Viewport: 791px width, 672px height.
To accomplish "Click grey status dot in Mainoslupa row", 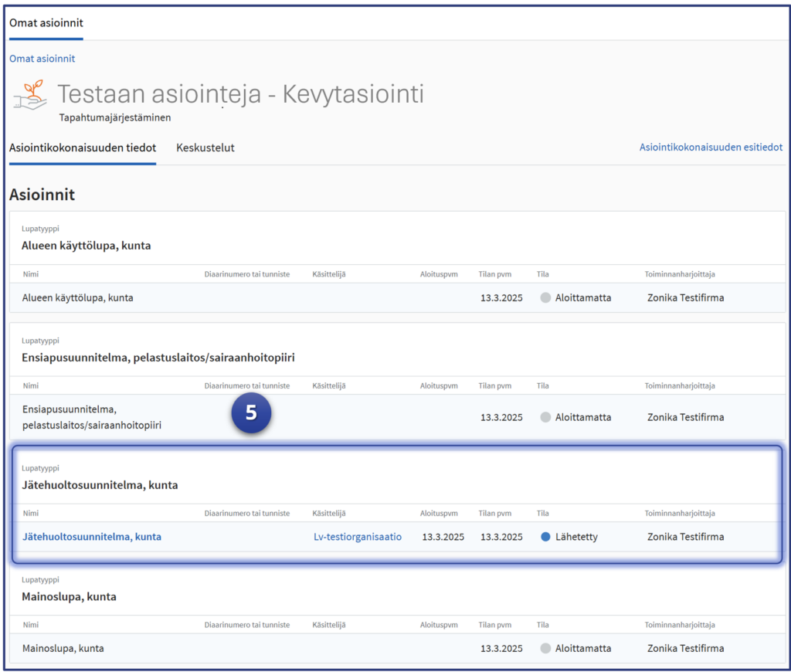I will click(x=545, y=649).
